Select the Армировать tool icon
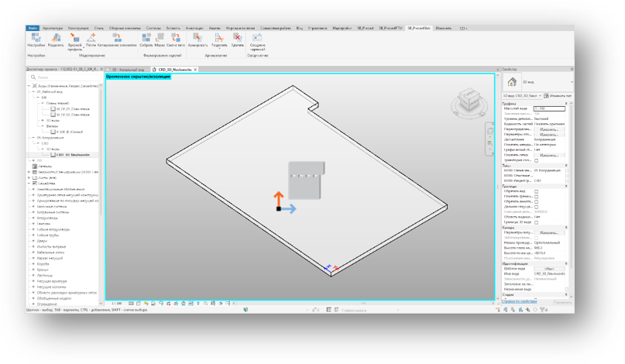The width and height of the screenshot is (625, 364). pos(197,39)
